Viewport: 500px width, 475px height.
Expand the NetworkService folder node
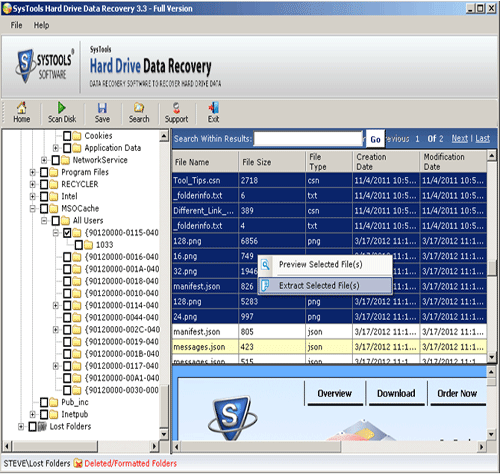coord(44,160)
